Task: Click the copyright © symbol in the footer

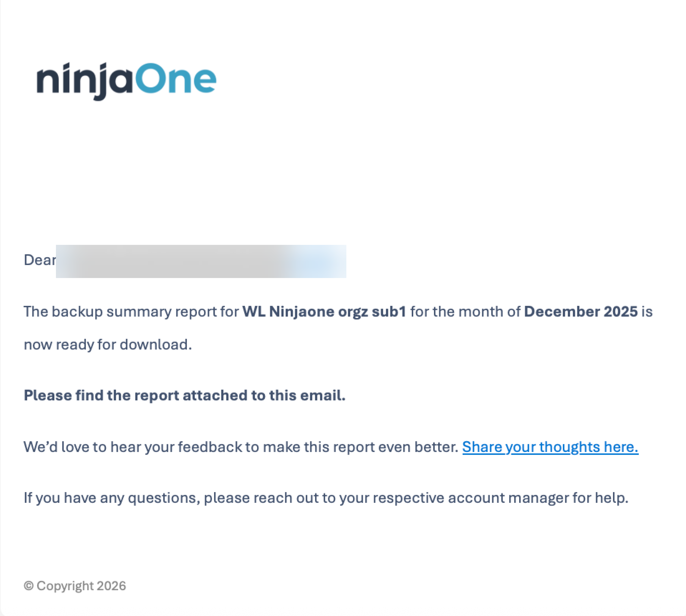Action: coord(29,586)
